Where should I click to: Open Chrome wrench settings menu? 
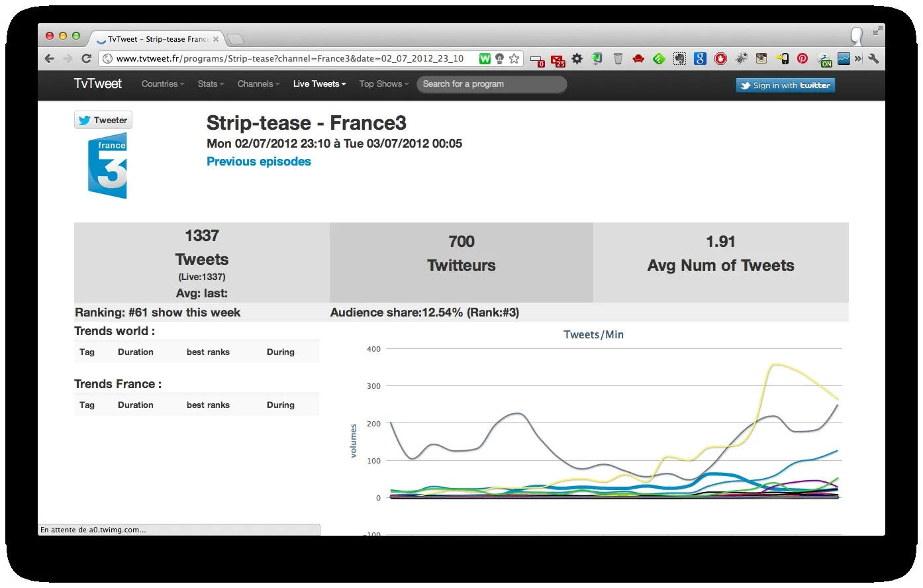tap(873, 58)
